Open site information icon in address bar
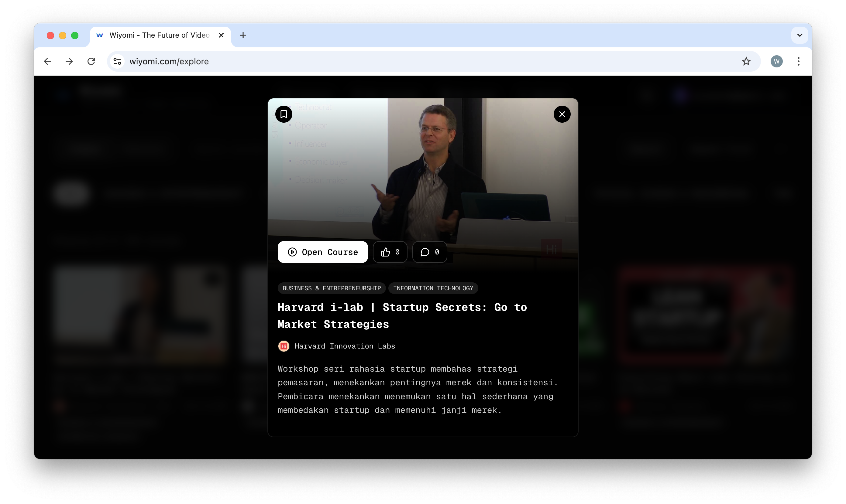This screenshot has height=504, width=846. pyautogui.click(x=118, y=61)
